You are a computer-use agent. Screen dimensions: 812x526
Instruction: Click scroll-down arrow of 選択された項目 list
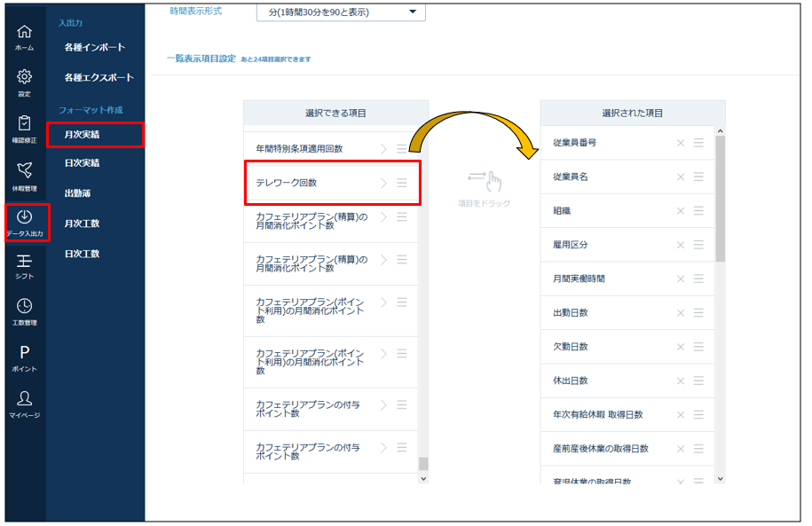[x=721, y=479]
